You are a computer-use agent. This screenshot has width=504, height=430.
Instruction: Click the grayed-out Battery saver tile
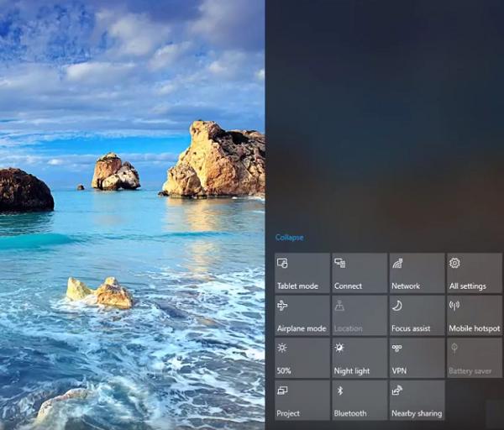pos(474,358)
